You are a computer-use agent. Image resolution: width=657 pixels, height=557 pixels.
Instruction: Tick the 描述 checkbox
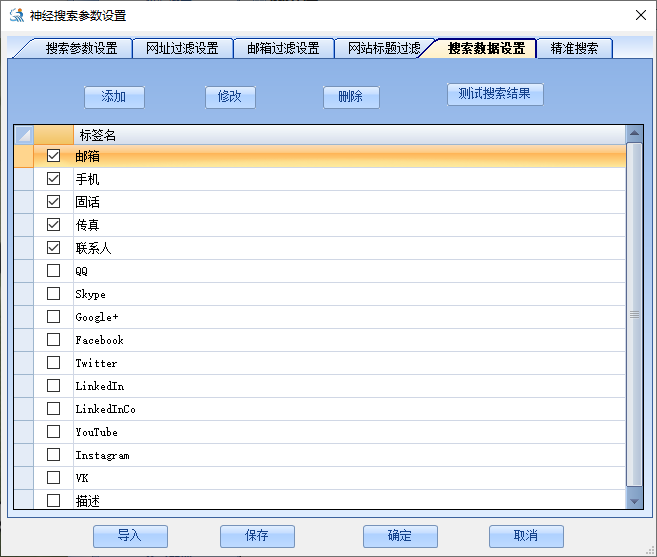(x=53, y=500)
